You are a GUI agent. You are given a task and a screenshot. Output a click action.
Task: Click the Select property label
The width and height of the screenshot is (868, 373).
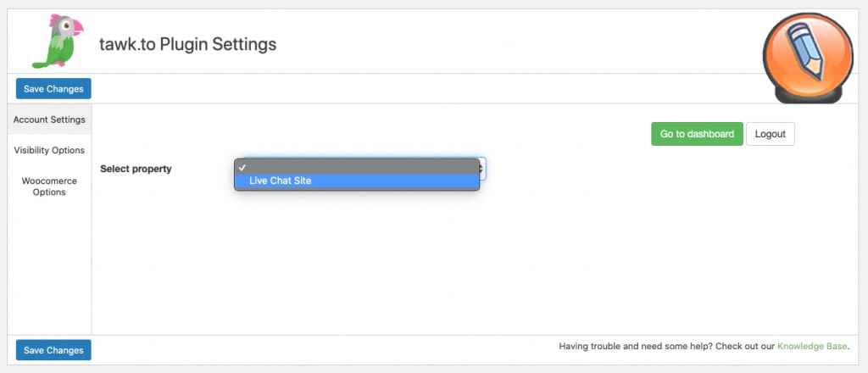(x=136, y=169)
